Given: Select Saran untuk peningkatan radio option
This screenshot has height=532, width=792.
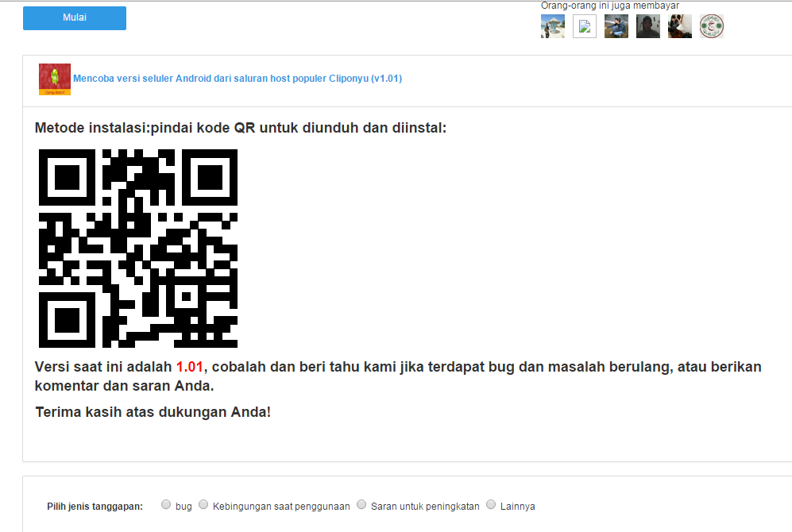Looking at the screenshot, I should 361,504.
